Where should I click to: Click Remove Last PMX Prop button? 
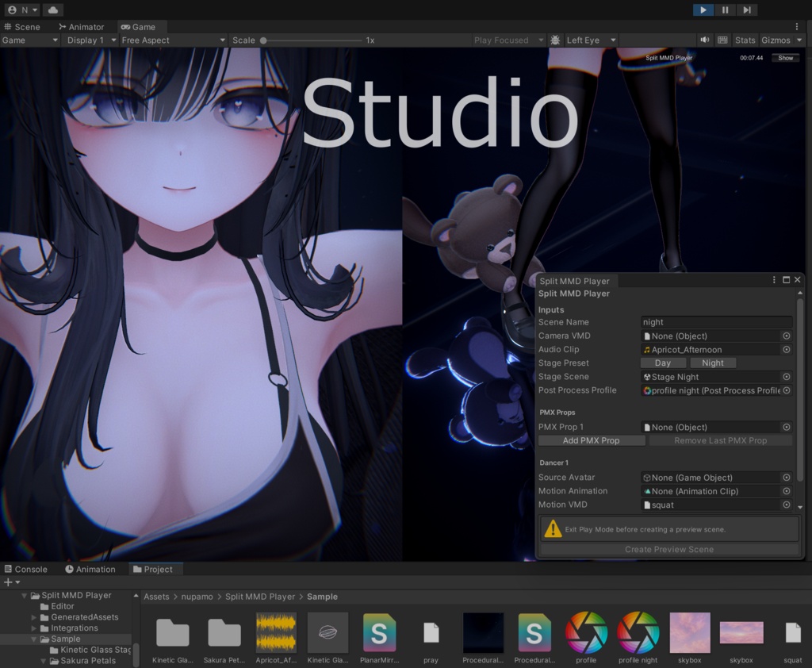coord(720,440)
